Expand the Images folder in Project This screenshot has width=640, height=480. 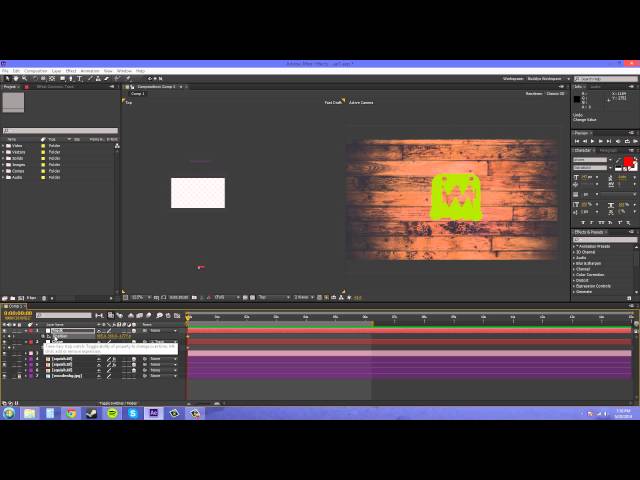point(3,165)
